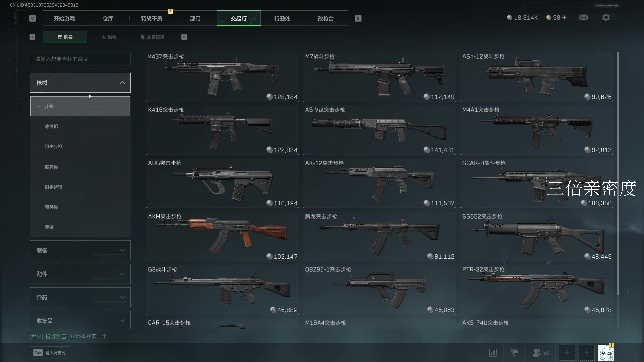Open the statistics bar chart icon
The height and width of the screenshot is (362, 644).
click(493, 352)
